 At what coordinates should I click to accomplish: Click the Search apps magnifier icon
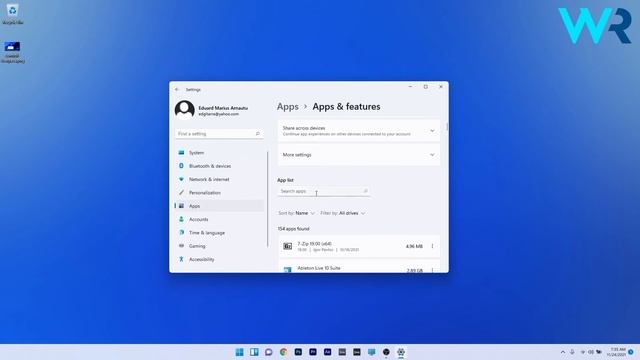365,191
